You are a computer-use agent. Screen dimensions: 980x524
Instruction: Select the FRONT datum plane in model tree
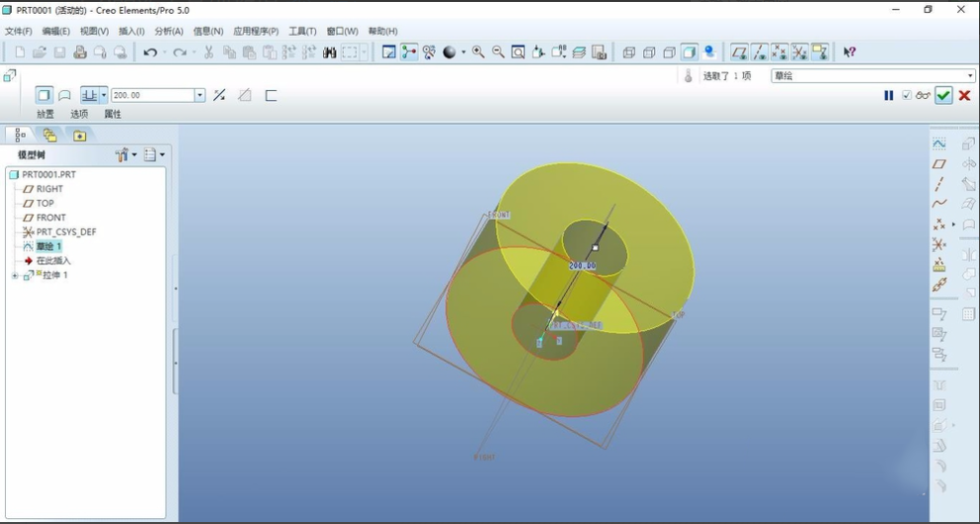[x=51, y=218]
